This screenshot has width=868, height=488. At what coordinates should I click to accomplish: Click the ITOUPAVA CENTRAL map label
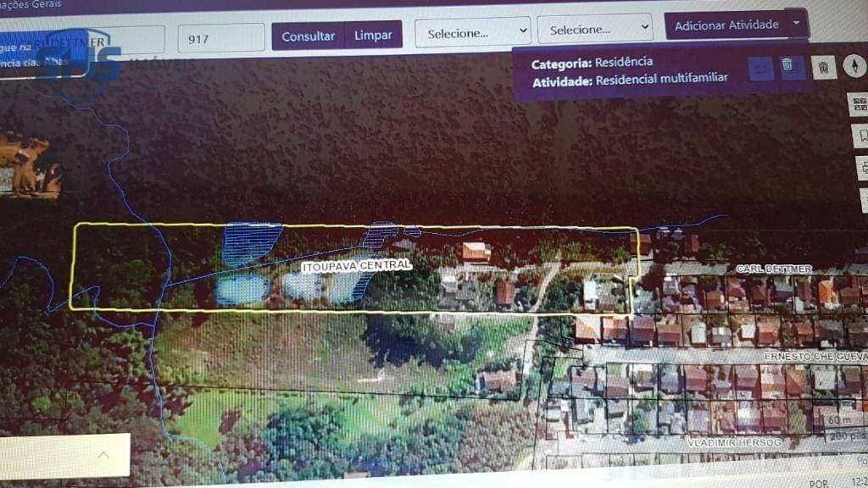357,266
